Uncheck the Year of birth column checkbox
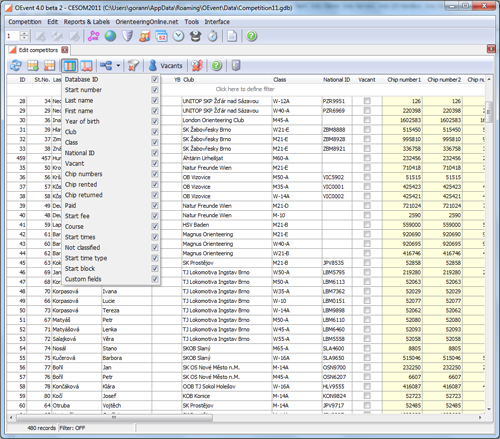The height and width of the screenshot is (439, 500). [x=155, y=121]
